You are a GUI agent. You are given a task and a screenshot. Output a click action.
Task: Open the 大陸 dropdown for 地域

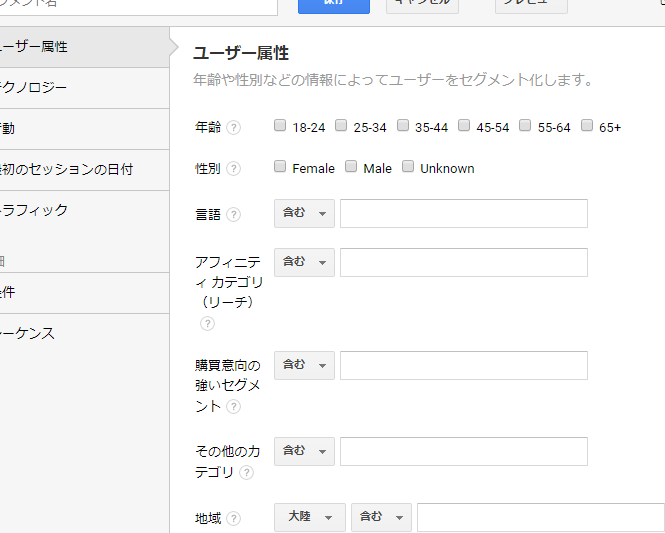310,517
